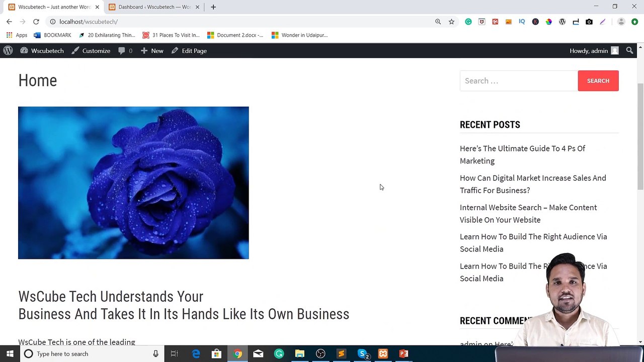644x362 pixels.
Task: Click the Windows Start button
Action: 10,354
